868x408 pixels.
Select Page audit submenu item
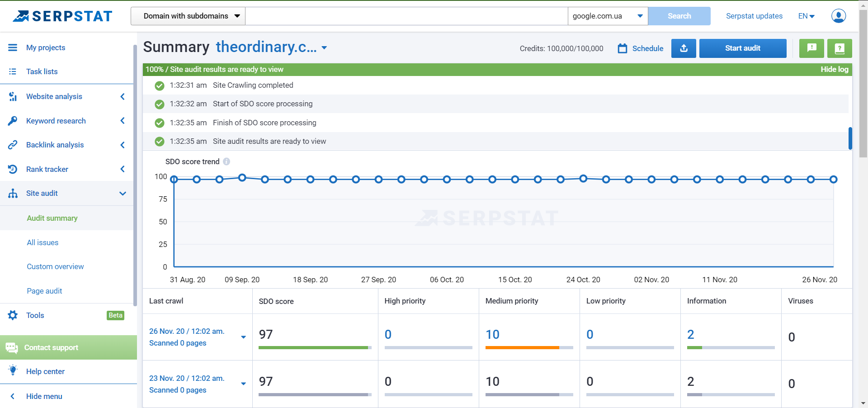click(44, 291)
